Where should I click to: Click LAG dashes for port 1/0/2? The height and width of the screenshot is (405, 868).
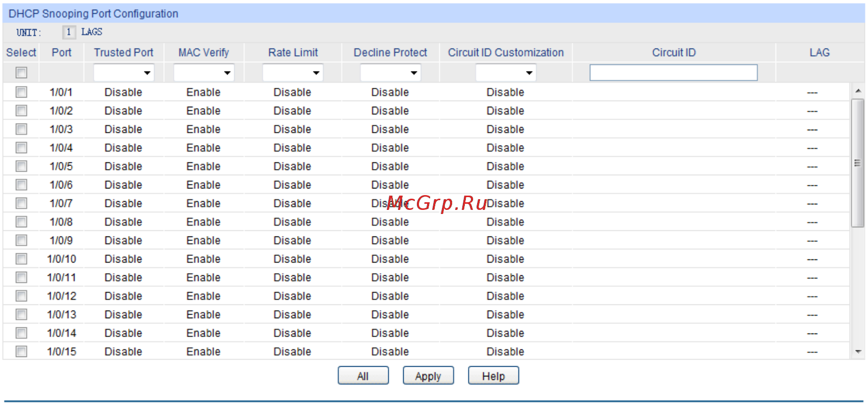812,111
